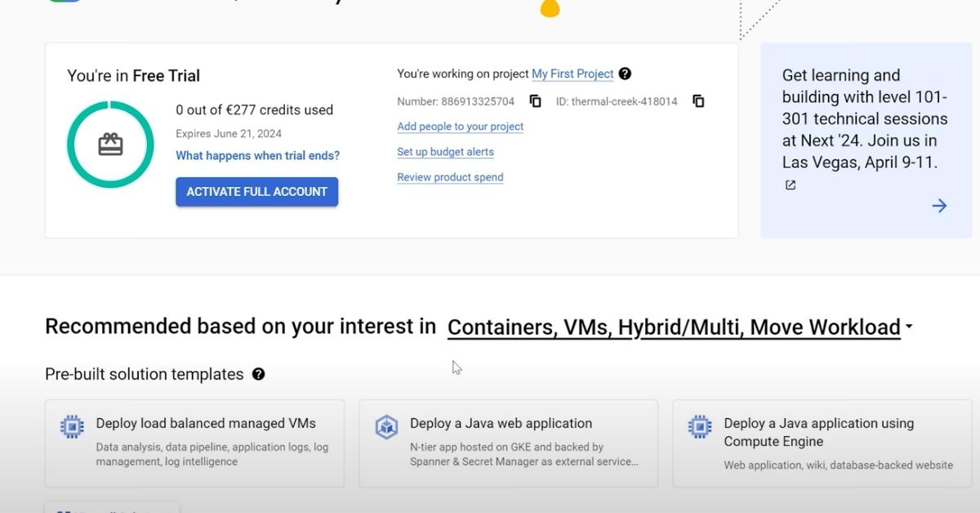Copy the project number 886913325704
Image resolution: width=980 pixels, height=513 pixels.
tap(536, 101)
